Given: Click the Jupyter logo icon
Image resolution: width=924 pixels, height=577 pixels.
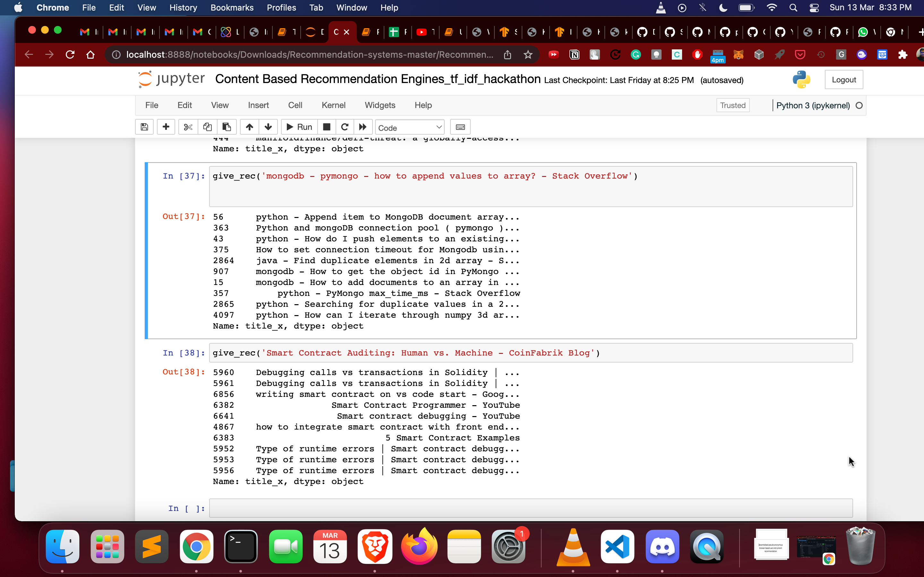Looking at the screenshot, I should click(x=143, y=80).
